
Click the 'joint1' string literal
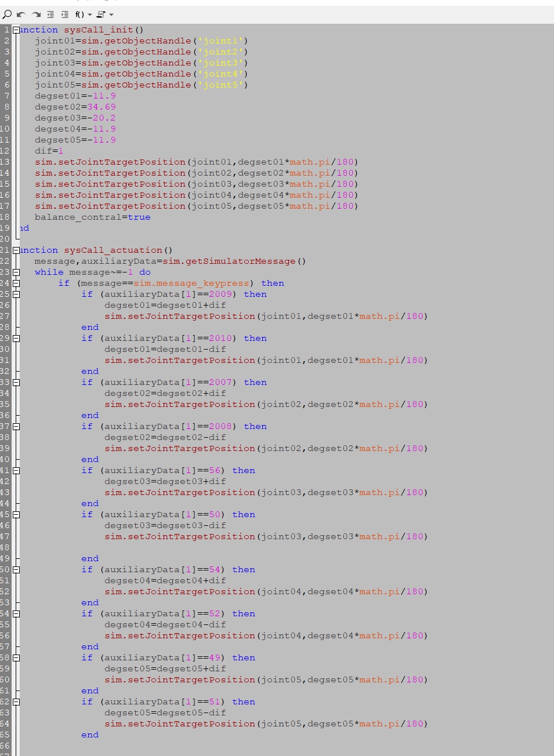(x=220, y=41)
